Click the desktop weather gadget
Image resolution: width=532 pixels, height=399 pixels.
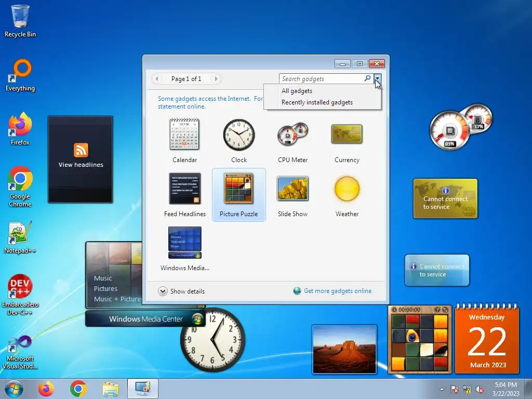pyautogui.click(x=437, y=270)
